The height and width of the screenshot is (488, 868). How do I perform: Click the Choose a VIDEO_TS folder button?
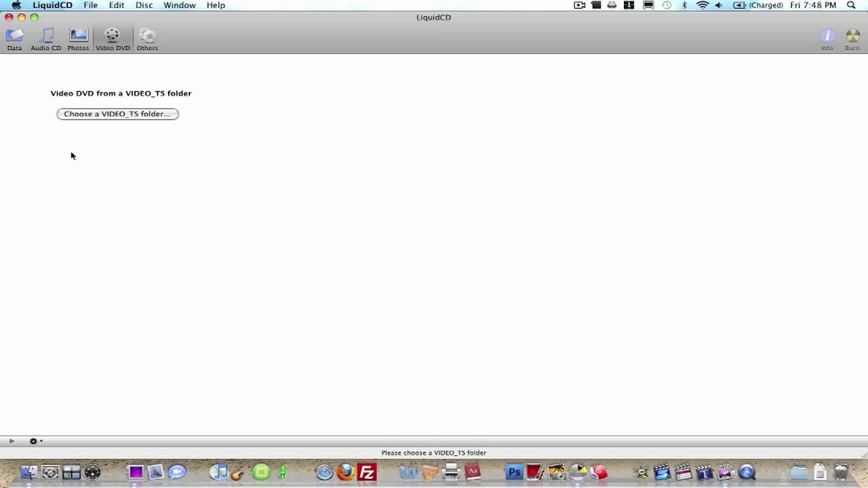(x=117, y=114)
